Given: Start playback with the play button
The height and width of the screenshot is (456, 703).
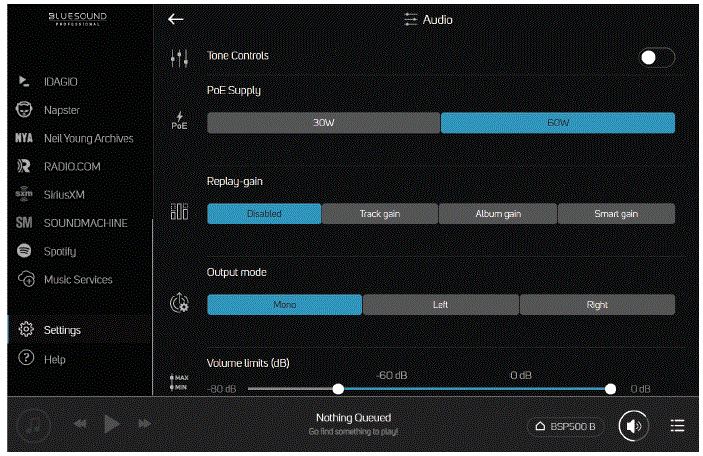Looking at the screenshot, I should point(111,424).
